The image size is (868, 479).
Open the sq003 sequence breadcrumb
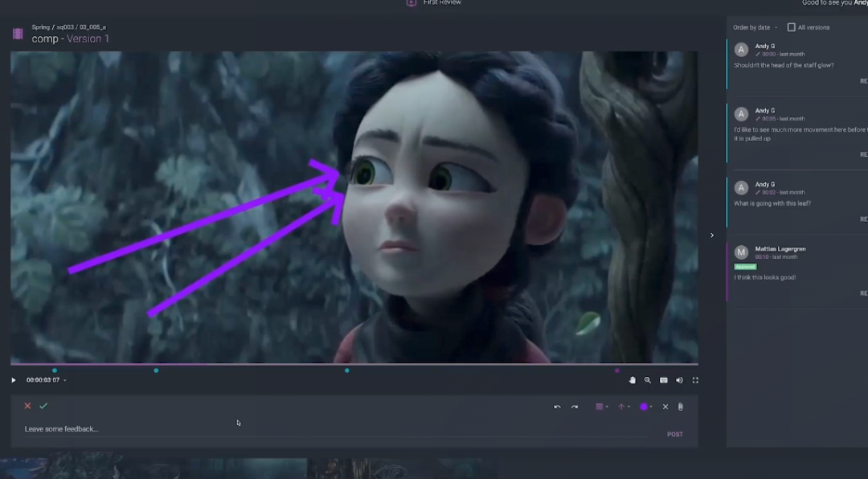pyautogui.click(x=65, y=27)
